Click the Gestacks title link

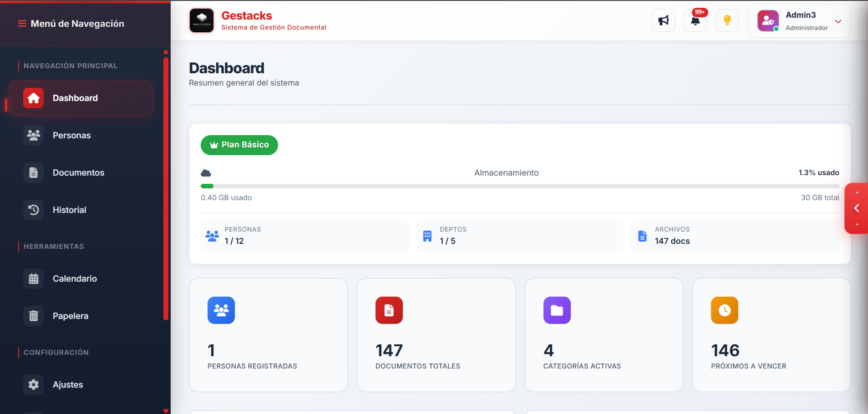(x=247, y=15)
